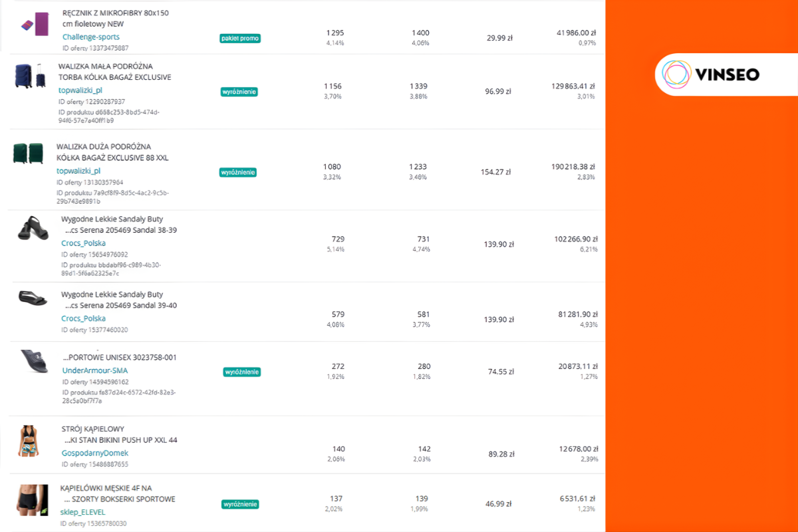This screenshot has height=532, width=798.
Task: Open seller Challenge-sports link
Action: (91, 37)
